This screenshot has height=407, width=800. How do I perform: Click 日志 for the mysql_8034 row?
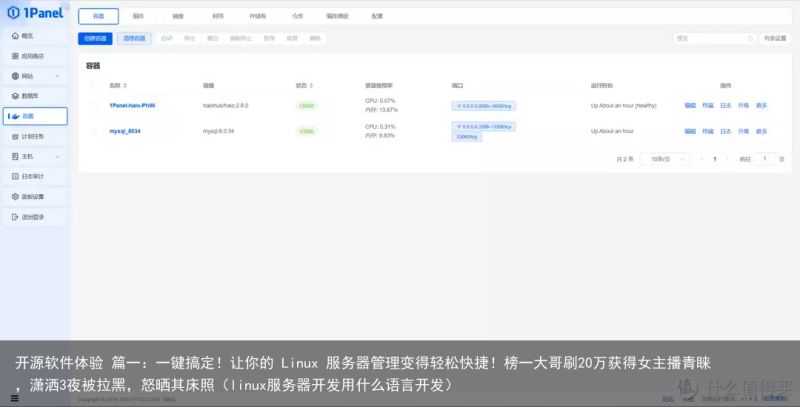click(x=726, y=132)
